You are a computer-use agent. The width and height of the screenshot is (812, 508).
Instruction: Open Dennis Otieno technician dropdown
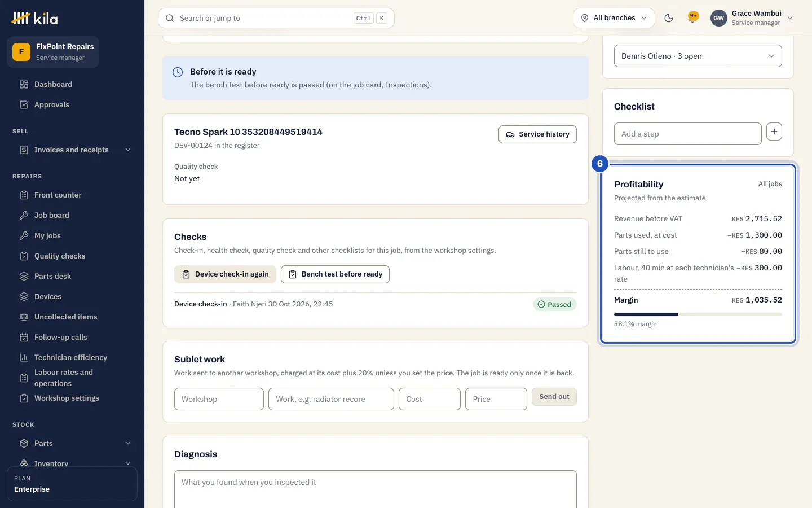point(698,56)
